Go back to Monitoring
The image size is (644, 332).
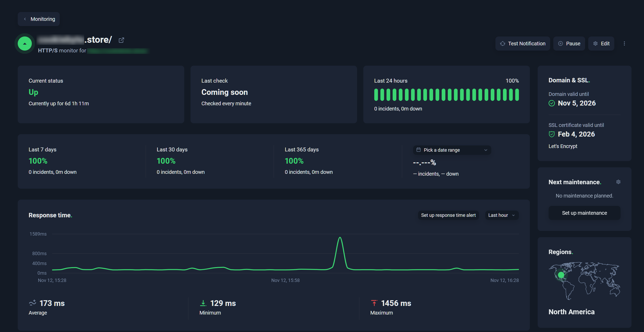coord(39,19)
